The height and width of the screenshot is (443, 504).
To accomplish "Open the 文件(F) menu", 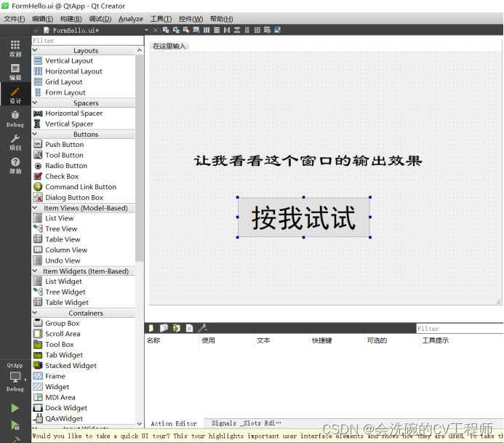I will (x=15, y=19).
